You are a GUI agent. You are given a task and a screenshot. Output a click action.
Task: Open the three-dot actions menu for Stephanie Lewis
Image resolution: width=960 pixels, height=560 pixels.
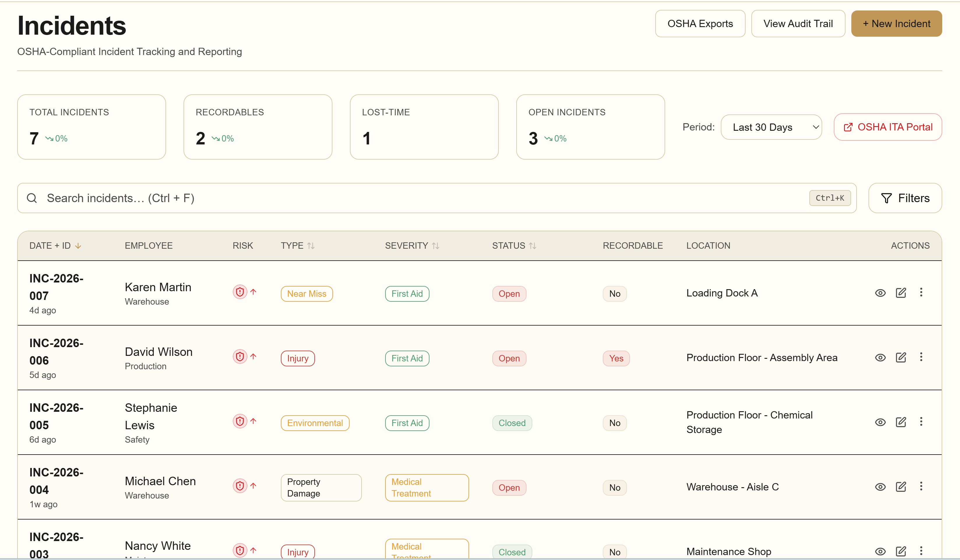[921, 422]
